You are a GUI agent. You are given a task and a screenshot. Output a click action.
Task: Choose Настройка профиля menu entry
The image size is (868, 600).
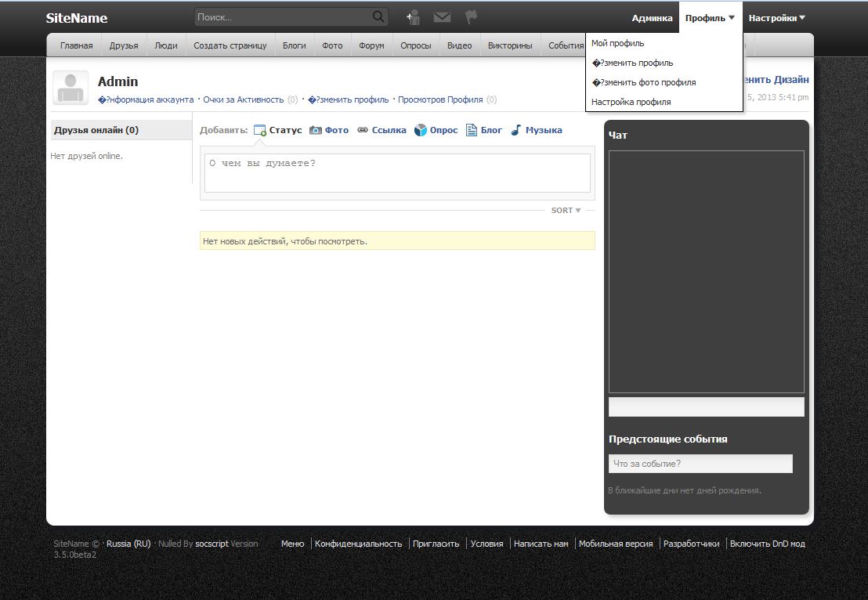pos(631,102)
